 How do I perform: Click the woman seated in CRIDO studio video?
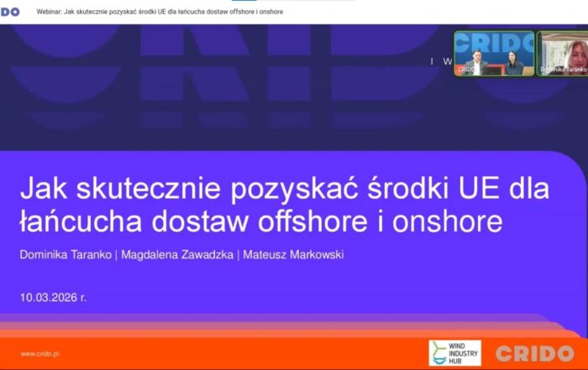(x=512, y=62)
